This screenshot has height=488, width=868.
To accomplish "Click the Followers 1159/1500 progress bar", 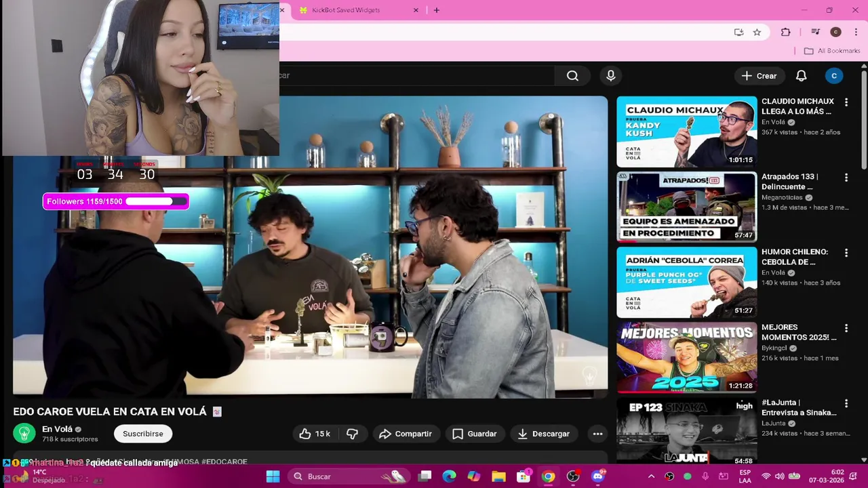I will [x=116, y=201].
